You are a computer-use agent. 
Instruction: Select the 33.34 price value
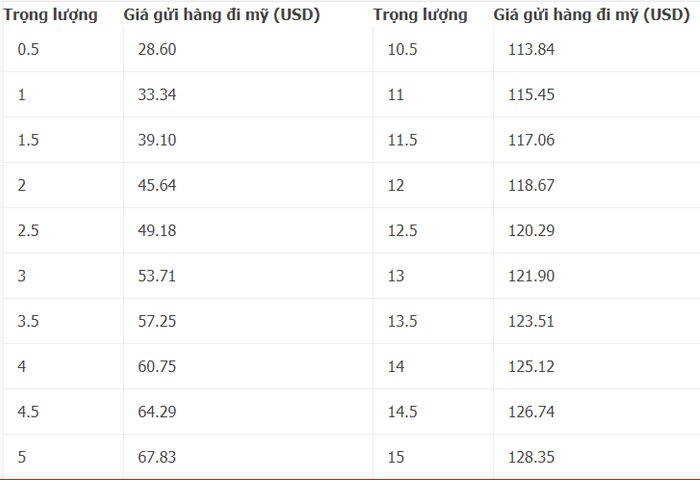pos(157,95)
